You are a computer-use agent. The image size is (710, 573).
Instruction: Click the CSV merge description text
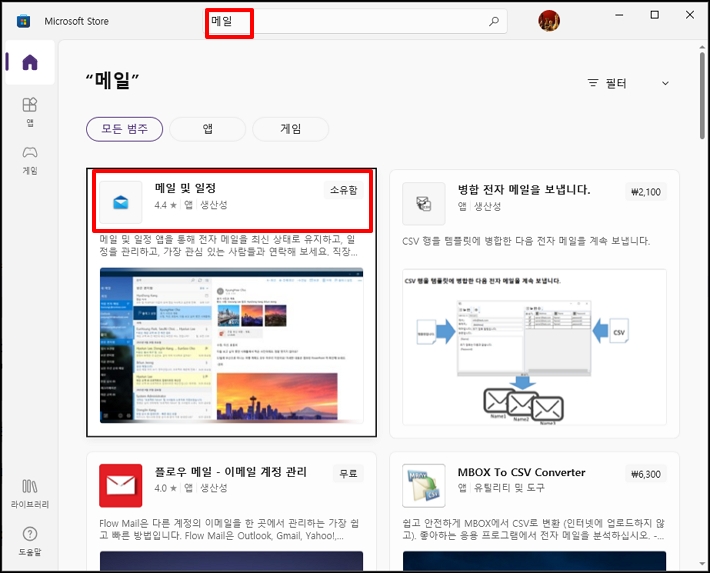tap(526, 241)
